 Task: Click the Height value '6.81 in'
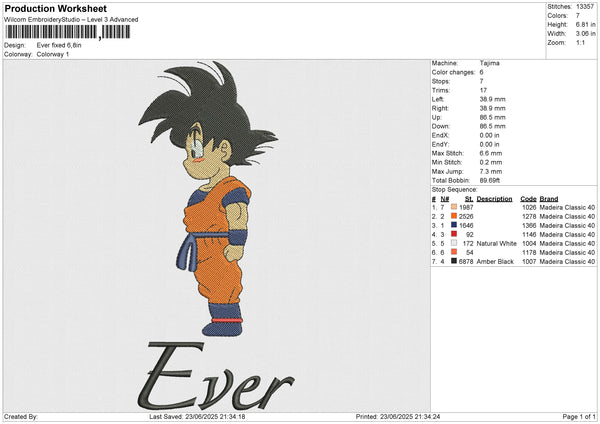585,24
